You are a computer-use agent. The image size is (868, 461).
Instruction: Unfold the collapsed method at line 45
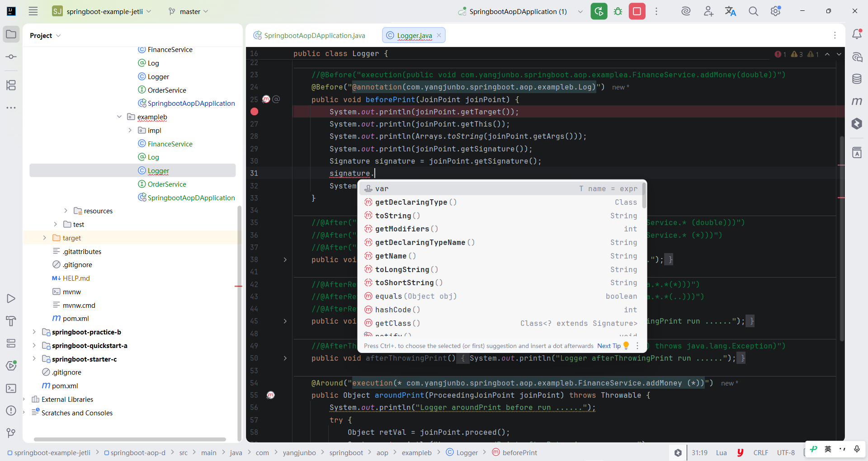285,321
